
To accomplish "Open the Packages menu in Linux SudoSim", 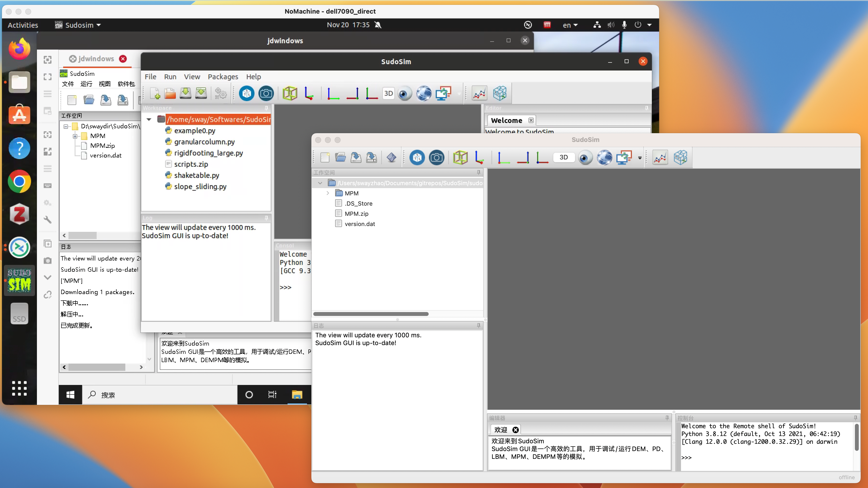I will coord(223,77).
